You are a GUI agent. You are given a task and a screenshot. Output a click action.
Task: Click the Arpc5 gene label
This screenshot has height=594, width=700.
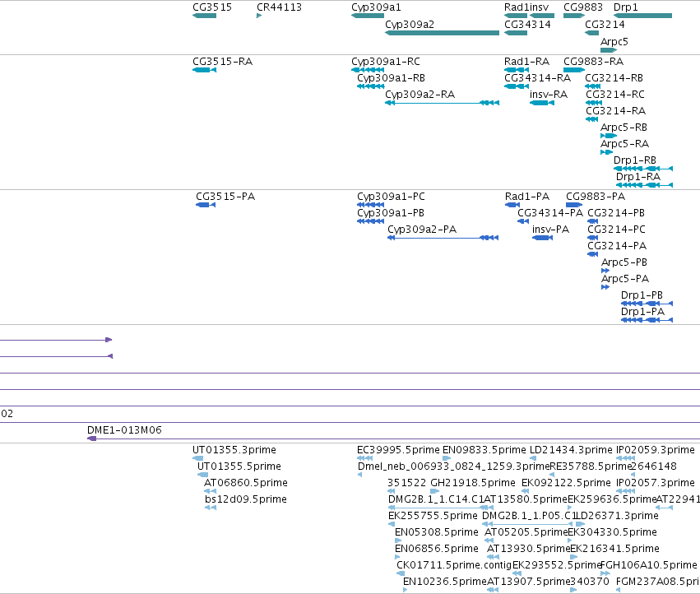point(614,41)
